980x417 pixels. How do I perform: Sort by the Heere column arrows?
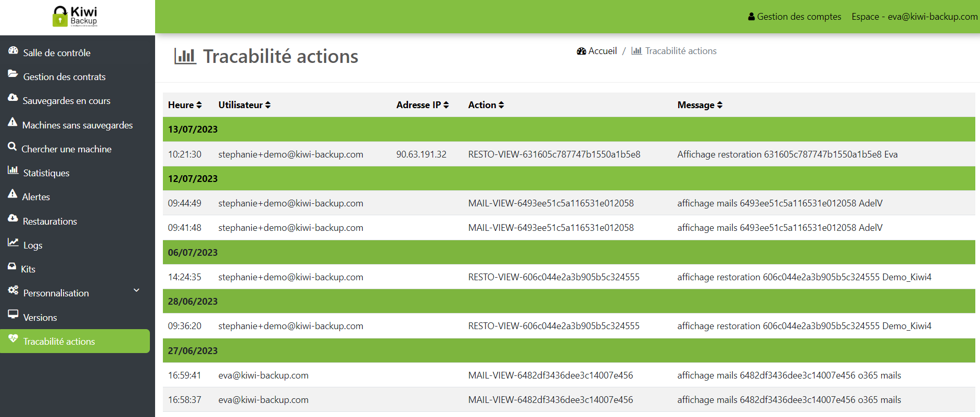coord(199,105)
